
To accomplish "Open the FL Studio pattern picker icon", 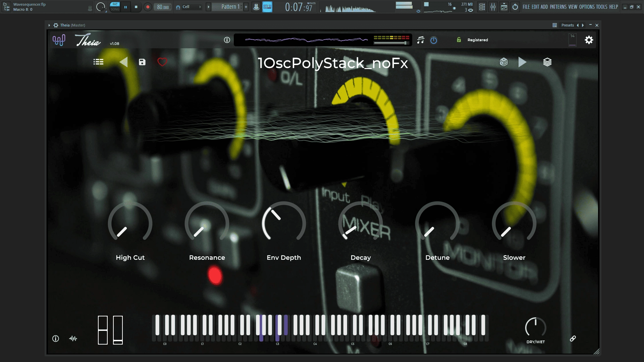I will pos(7,7).
